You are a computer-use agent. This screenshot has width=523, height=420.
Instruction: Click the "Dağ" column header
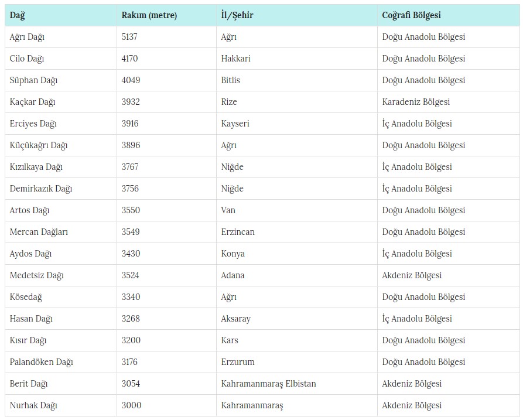point(18,15)
